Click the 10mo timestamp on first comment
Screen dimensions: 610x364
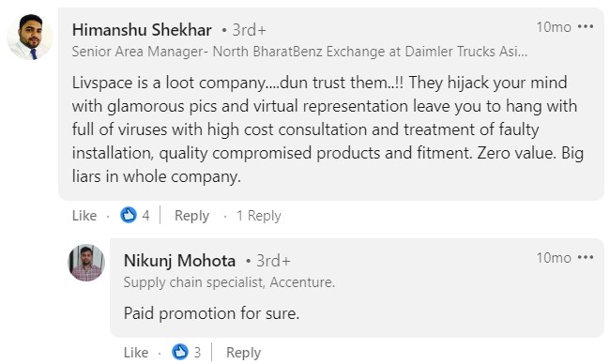(554, 27)
